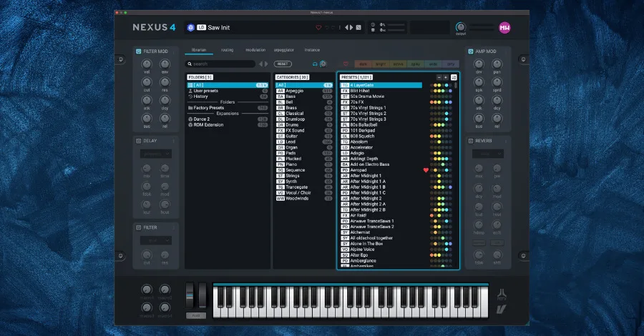The image size is (644, 336).
Task: Switch to the arpeggiator tab
Action: coord(284,50)
